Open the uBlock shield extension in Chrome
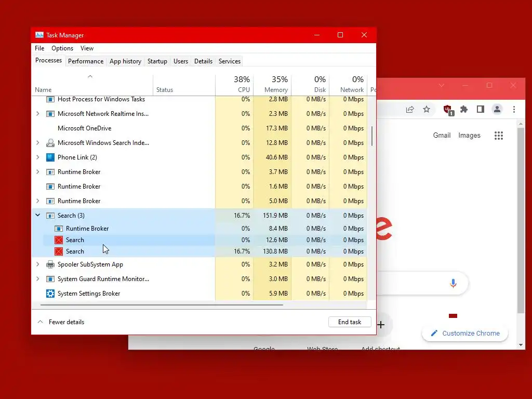The width and height of the screenshot is (532, 399). 448,110
